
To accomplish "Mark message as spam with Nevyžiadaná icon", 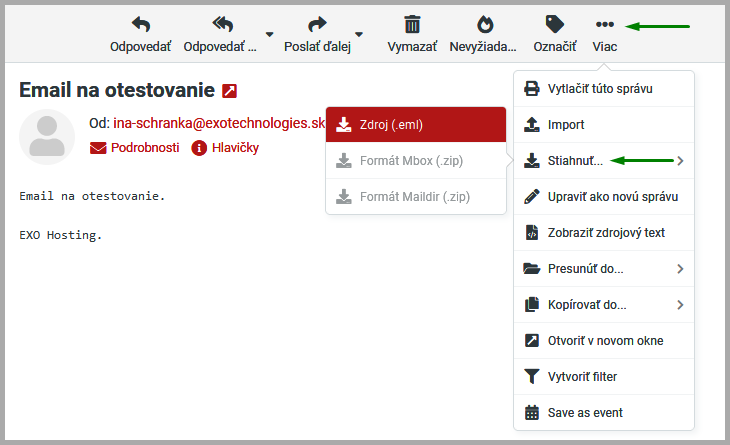I will (x=483, y=25).
